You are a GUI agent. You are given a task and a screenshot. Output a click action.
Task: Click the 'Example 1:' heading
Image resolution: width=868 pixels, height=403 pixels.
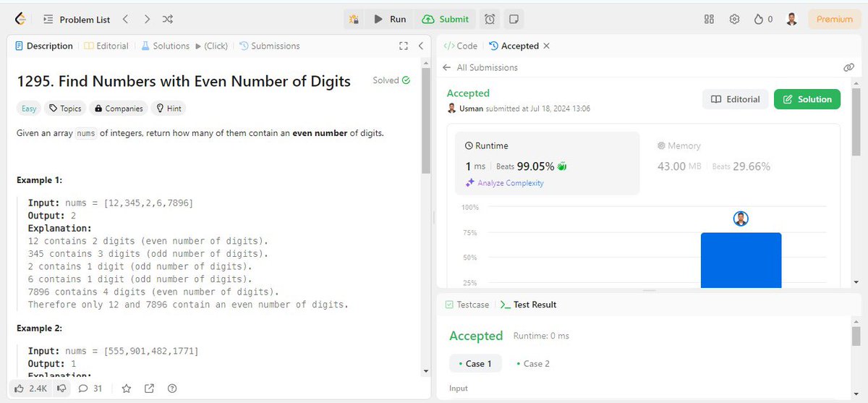(x=41, y=179)
